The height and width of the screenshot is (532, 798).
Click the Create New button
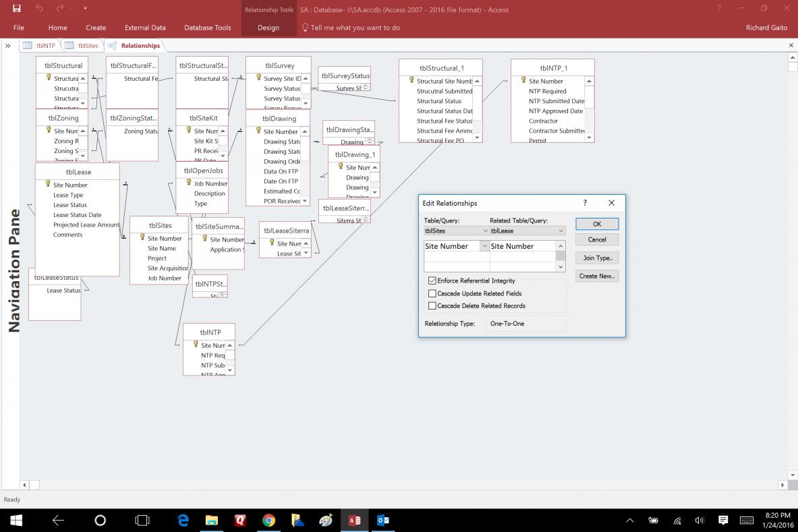[597, 276]
